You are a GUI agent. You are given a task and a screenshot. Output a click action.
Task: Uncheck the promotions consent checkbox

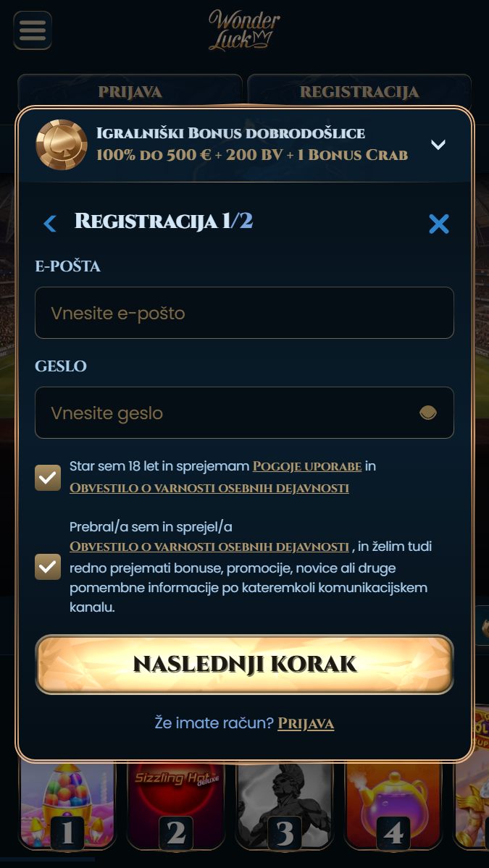coord(49,566)
